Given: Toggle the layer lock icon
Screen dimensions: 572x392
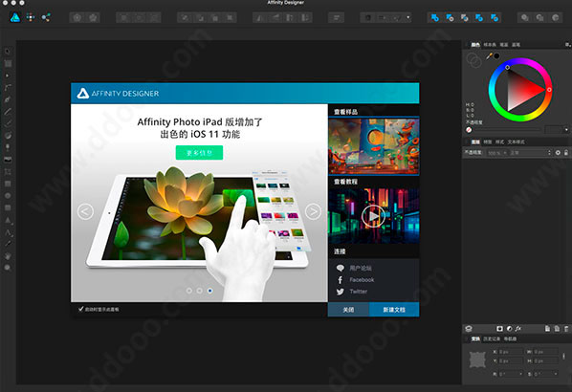Looking at the screenshot, I should [x=566, y=153].
